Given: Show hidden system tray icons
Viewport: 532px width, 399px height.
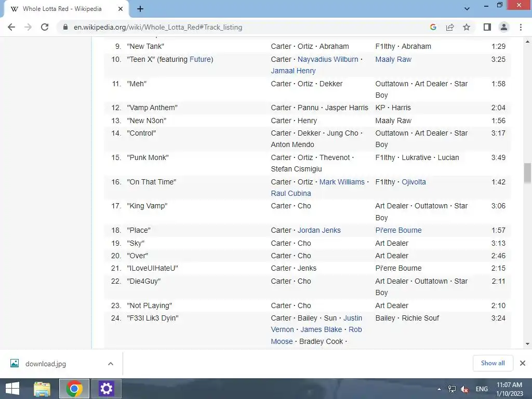Looking at the screenshot, I should pyautogui.click(x=439, y=389).
